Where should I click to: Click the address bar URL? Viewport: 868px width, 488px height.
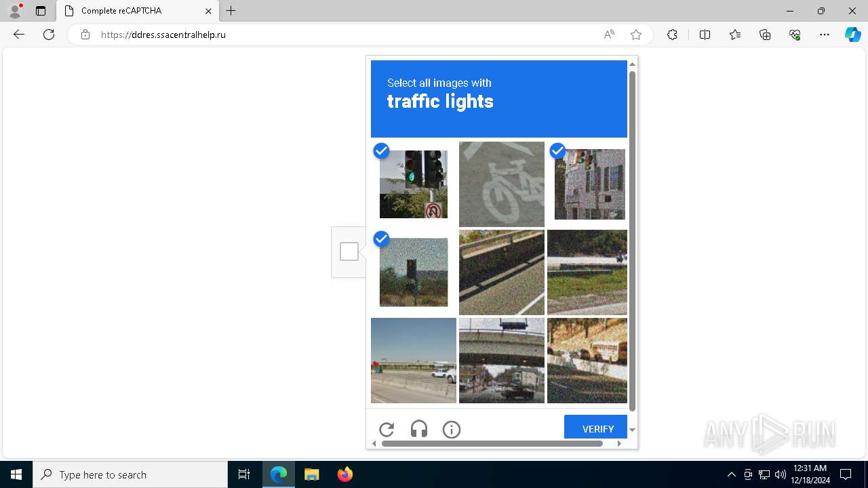(x=163, y=35)
